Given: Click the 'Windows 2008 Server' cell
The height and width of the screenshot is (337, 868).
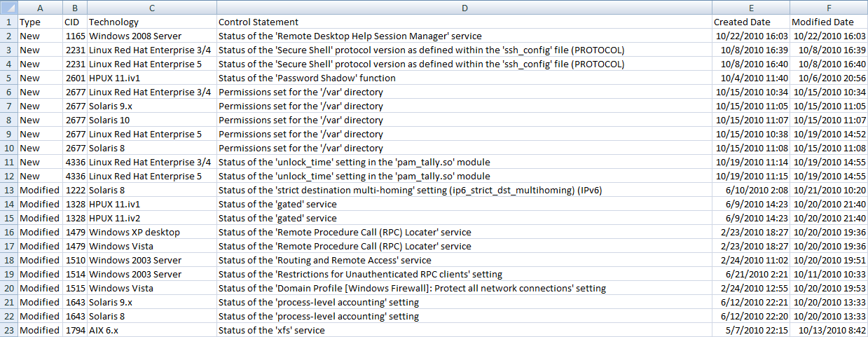Looking at the screenshot, I should tap(152, 36).
